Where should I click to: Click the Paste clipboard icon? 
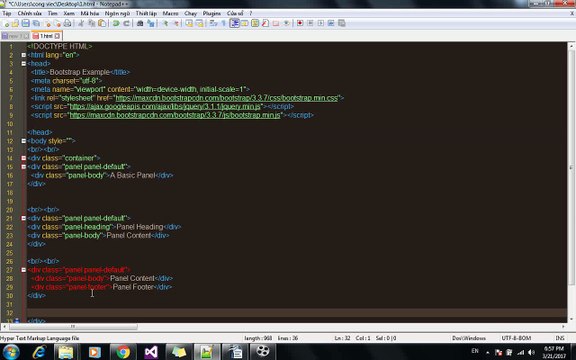pos(102,24)
